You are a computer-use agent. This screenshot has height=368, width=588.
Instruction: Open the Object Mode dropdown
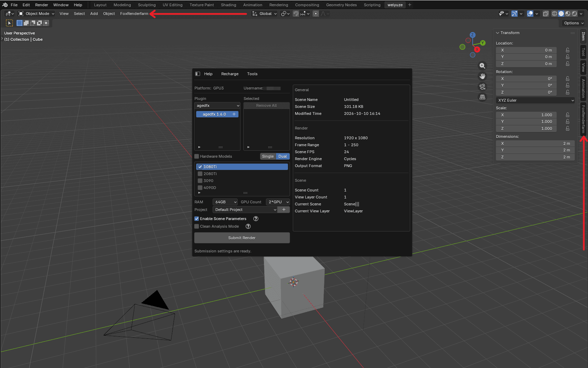coord(37,14)
